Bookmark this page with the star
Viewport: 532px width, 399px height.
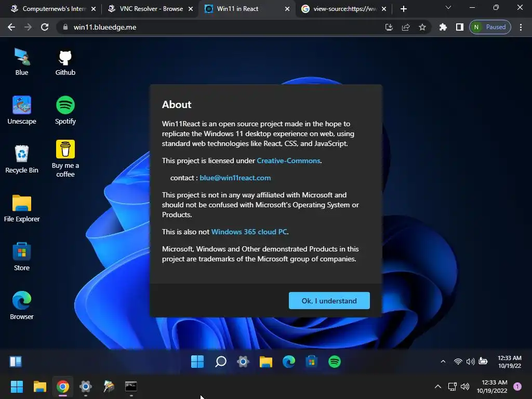[x=422, y=27]
